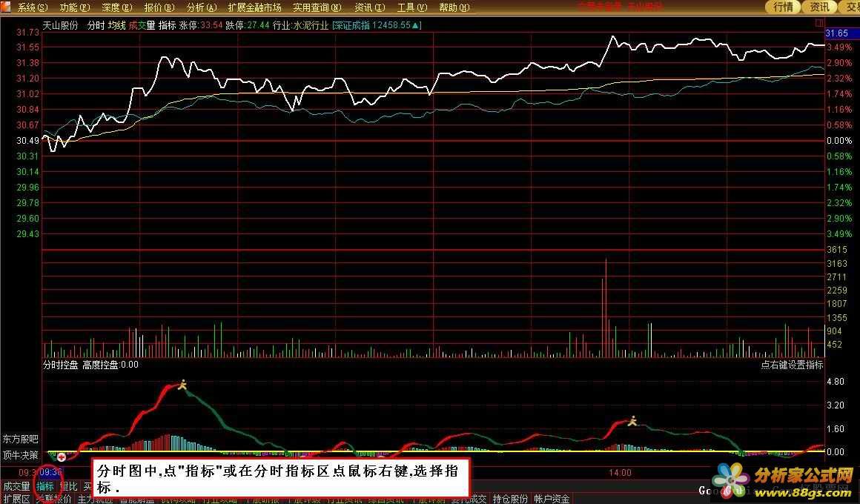The width and height of the screenshot is (860, 504).
Task: Open the 扩展金融市场 menu
Action: 254,7
